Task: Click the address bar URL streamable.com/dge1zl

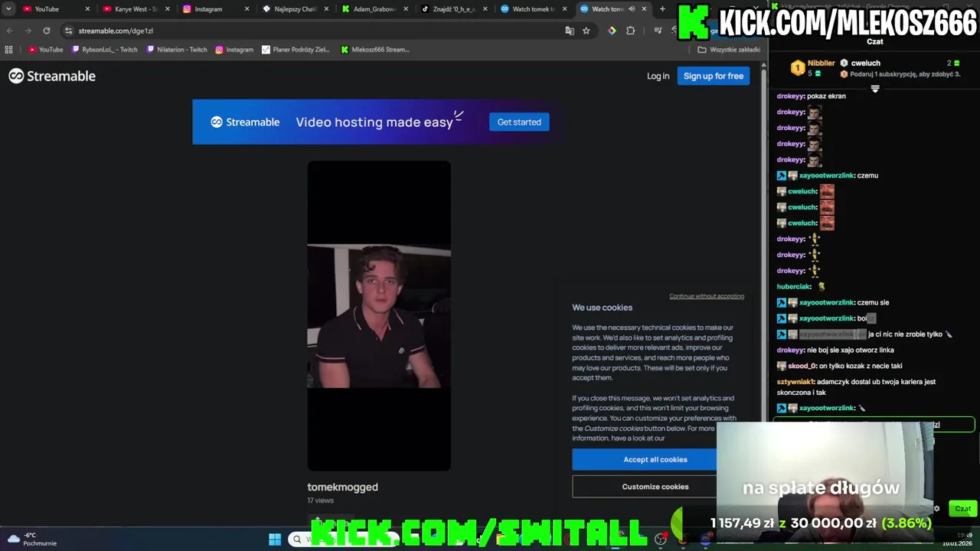Action: [116, 31]
